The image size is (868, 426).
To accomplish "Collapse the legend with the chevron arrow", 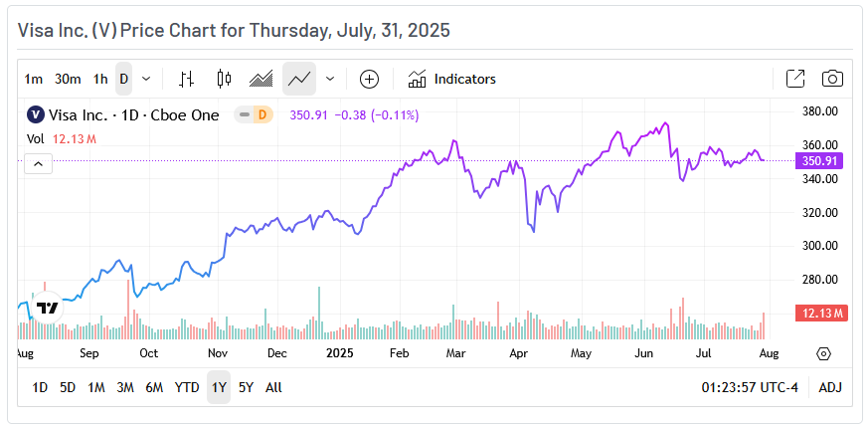I will click(x=38, y=163).
